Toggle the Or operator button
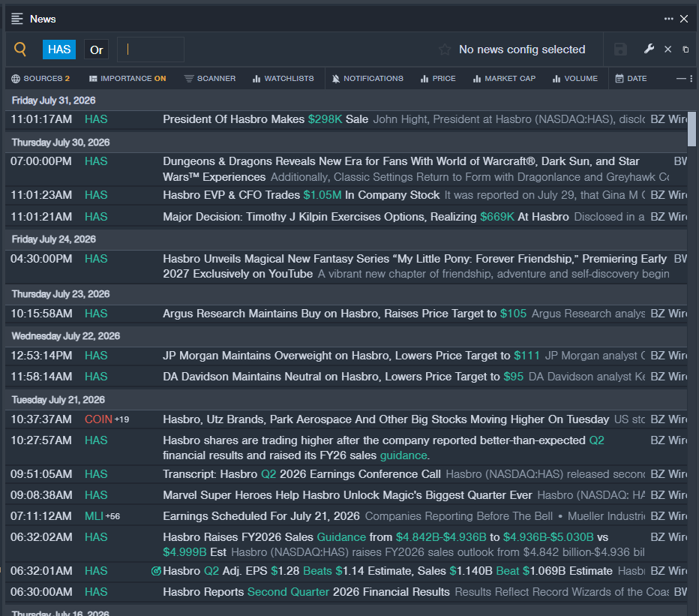Screen dimensions: 699x616 [x=96, y=50]
